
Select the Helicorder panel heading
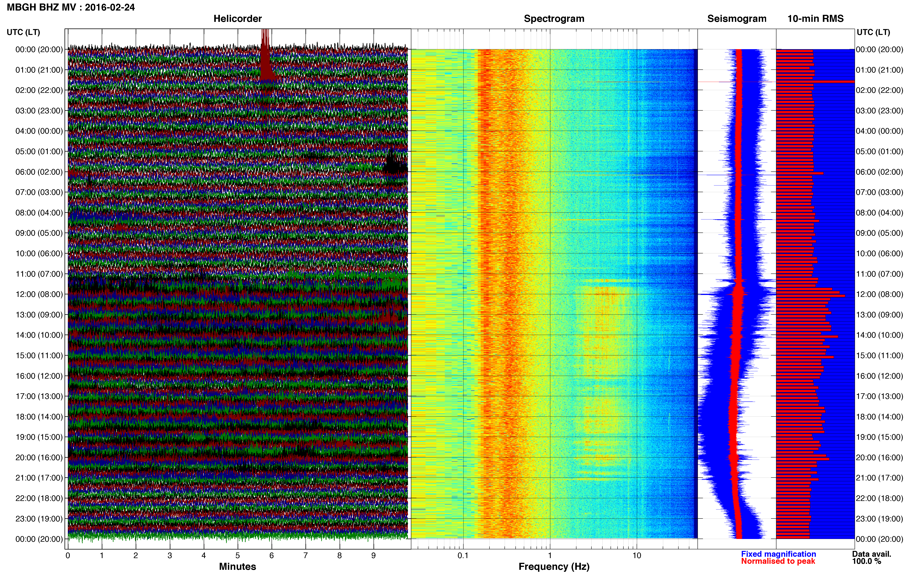(238, 19)
